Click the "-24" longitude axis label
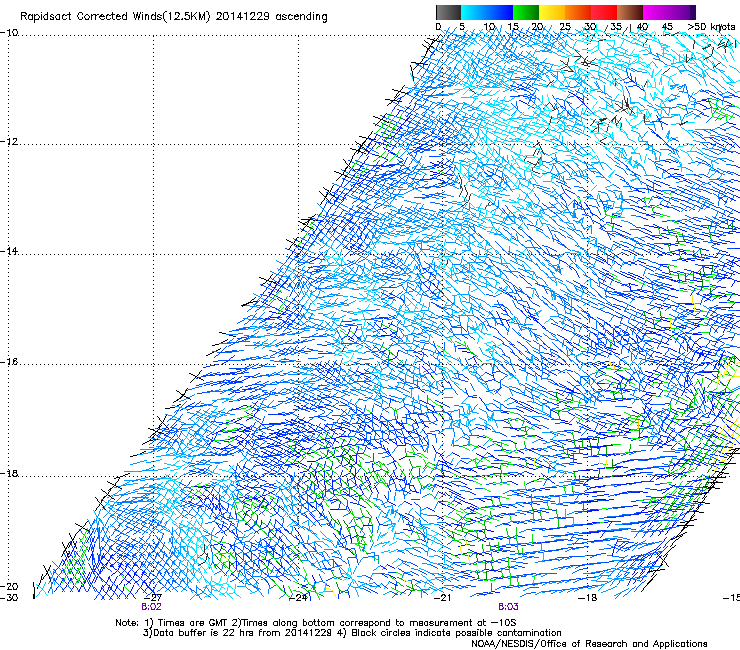 pos(298,598)
